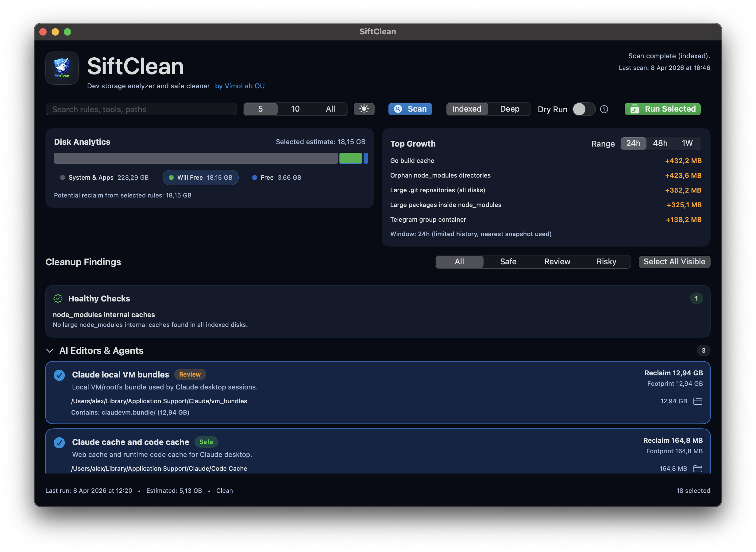Click the orange Review tag
This screenshot has height=552, width=756.
[190, 374]
